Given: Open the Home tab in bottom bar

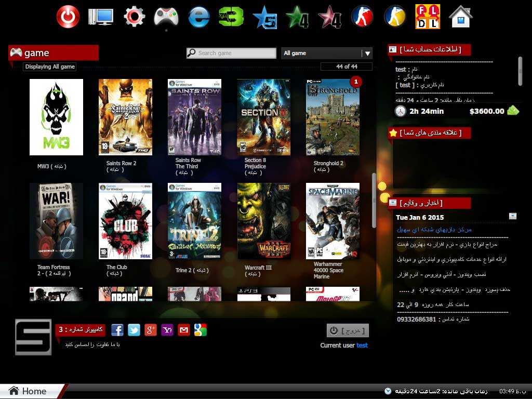Looking at the screenshot, I should click(x=29, y=391).
